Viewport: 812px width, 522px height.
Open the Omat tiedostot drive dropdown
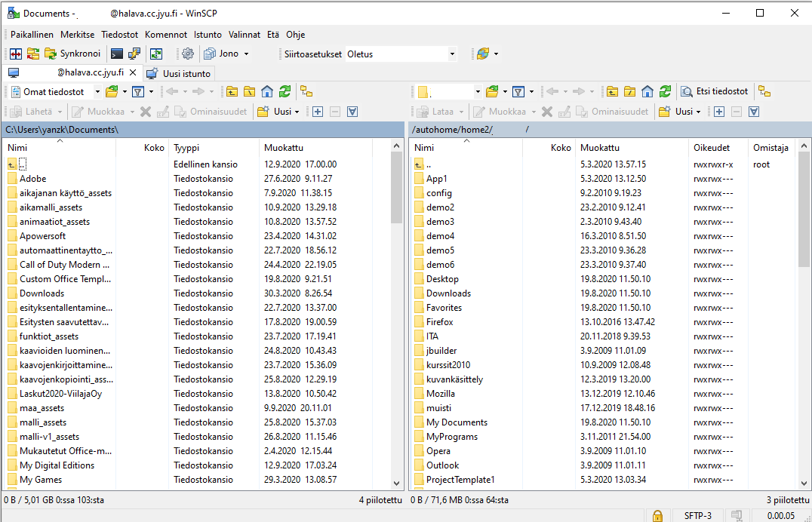(x=97, y=91)
